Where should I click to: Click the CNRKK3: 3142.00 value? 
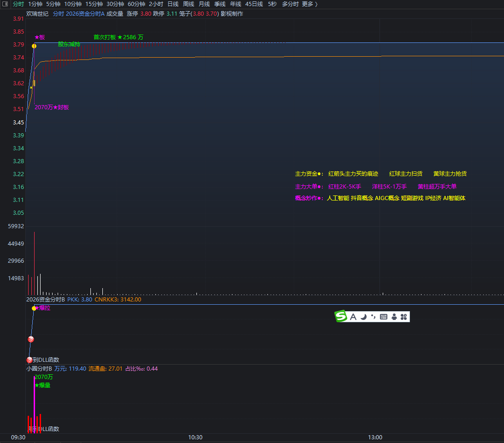coord(118,299)
